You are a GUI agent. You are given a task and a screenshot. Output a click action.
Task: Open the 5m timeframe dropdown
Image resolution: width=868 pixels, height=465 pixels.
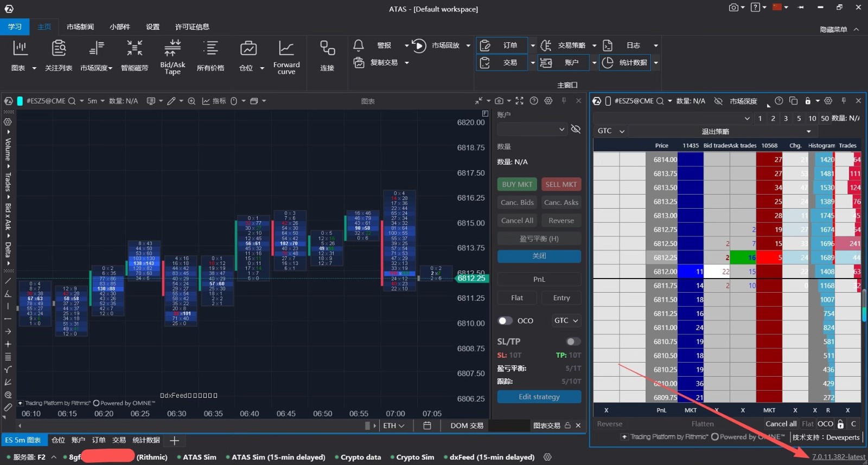[96, 101]
